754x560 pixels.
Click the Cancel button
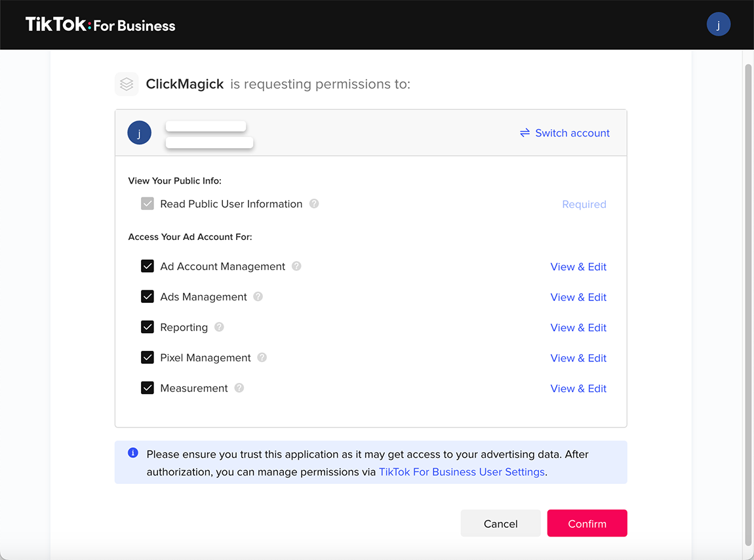point(500,523)
